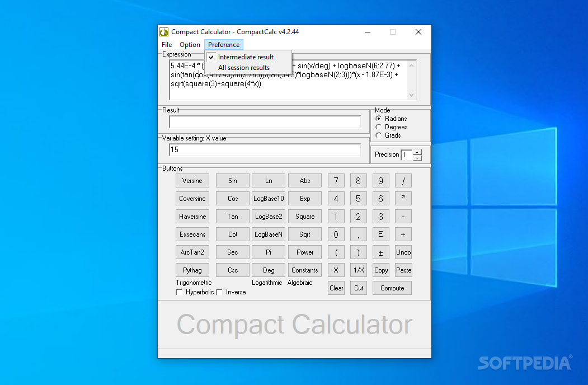Click the 1/X reciprocal button
This screenshot has height=385, width=588.
[359, 270]
